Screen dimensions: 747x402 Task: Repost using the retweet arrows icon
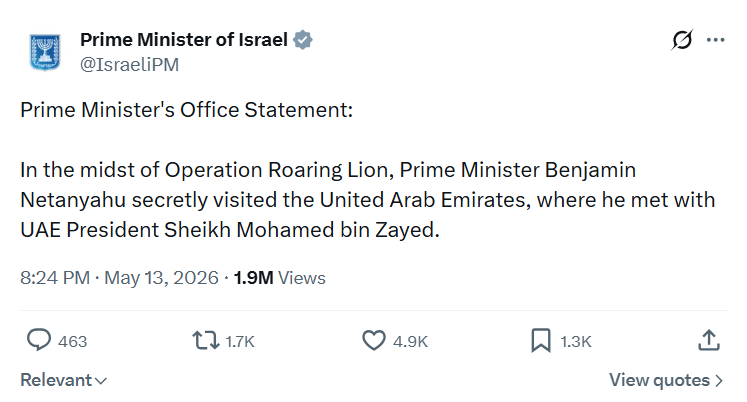coord(205,341)
